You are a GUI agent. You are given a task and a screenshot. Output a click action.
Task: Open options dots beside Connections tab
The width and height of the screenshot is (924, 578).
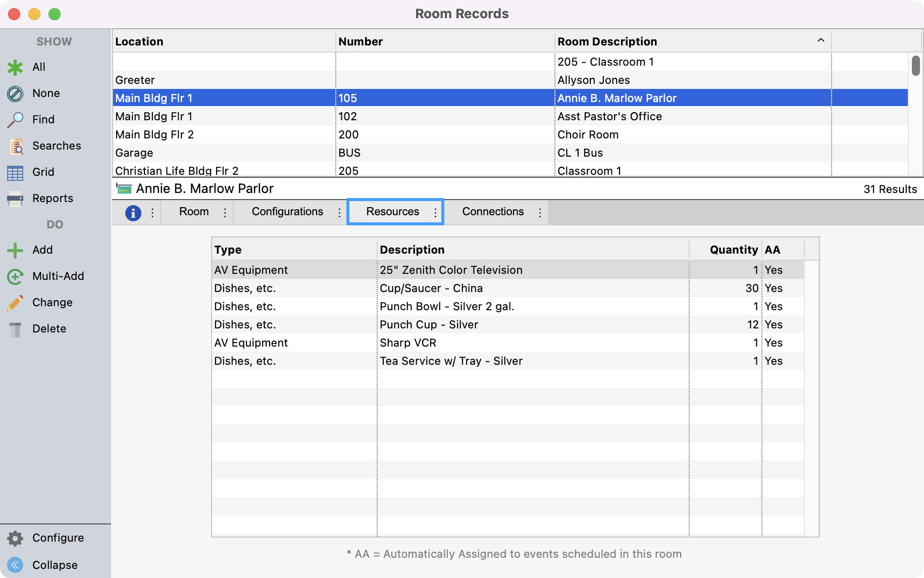click(x=540, y=213)
